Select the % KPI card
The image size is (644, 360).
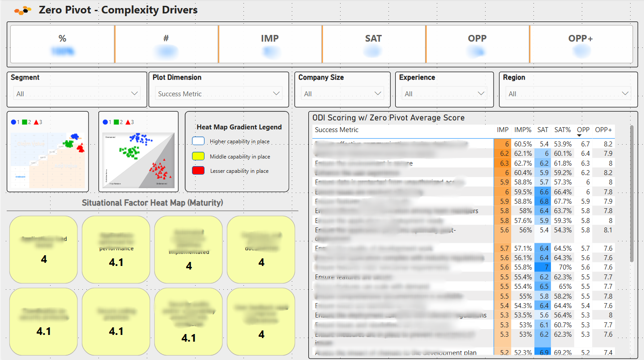pyautogui.click(x=62, y=44)
